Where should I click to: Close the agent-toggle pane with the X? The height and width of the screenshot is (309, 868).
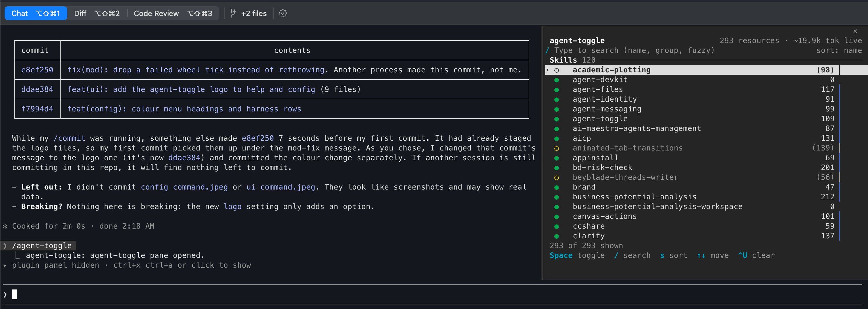[x=855, y=31]
